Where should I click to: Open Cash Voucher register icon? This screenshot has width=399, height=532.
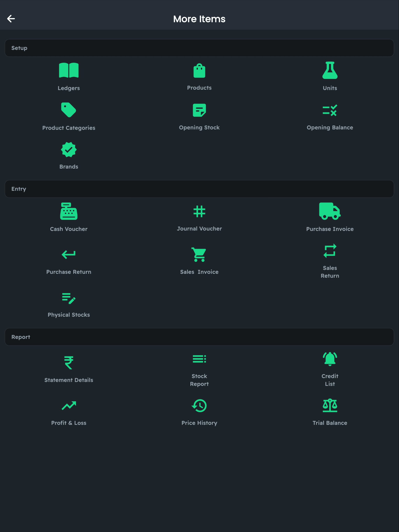pos(69,211)
